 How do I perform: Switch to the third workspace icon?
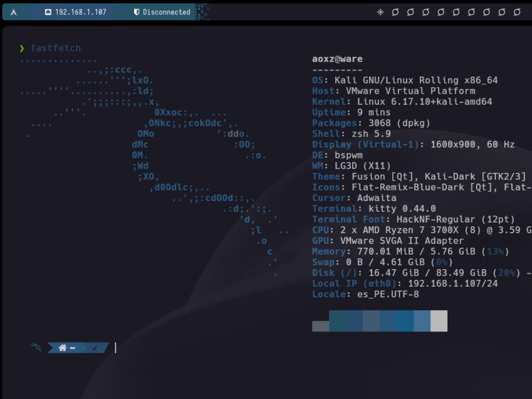(411, 12)
